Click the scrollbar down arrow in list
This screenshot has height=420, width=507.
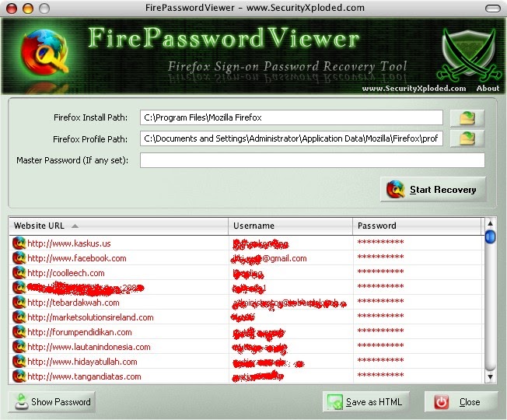pyautogui.click(x=491, y=377)
